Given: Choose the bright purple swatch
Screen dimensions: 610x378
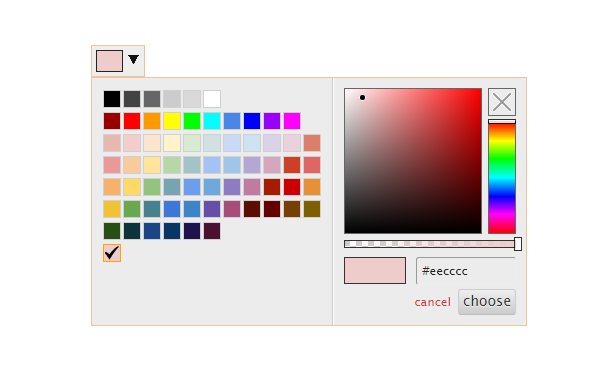Looking at the screenshot, I should click(x=272, y=121).
